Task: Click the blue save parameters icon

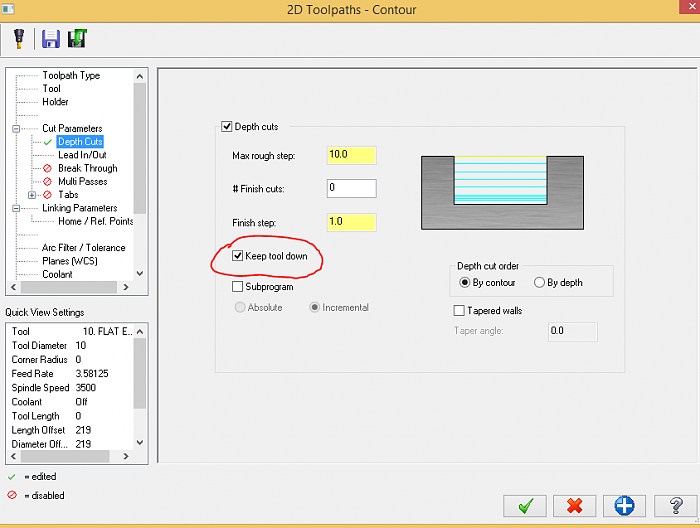Action: point(50,39)
